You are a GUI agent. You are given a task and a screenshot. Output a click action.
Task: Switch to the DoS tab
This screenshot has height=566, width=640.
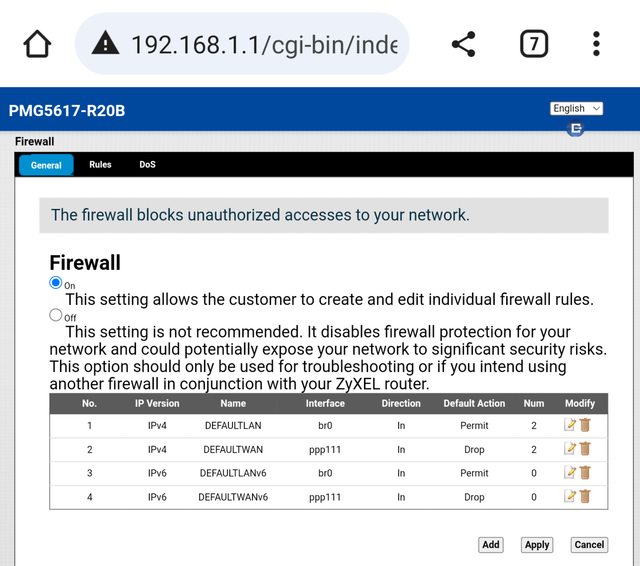(x=148, y=165)
